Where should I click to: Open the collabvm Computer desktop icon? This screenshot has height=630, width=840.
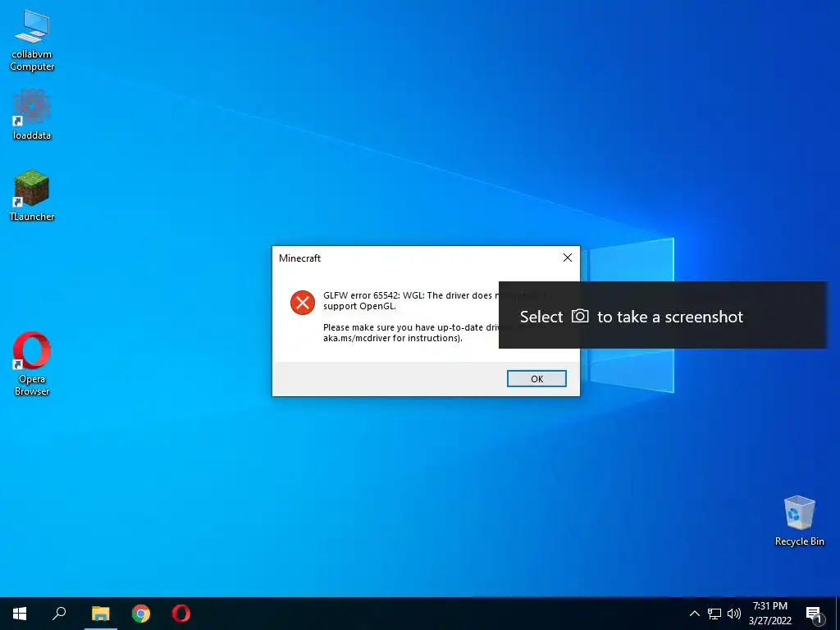32,40
